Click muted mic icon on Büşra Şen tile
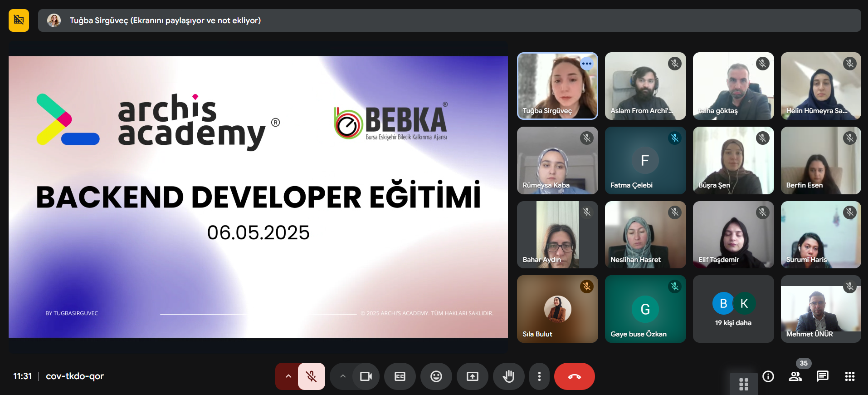868x395 pixels. click(763, 138)
